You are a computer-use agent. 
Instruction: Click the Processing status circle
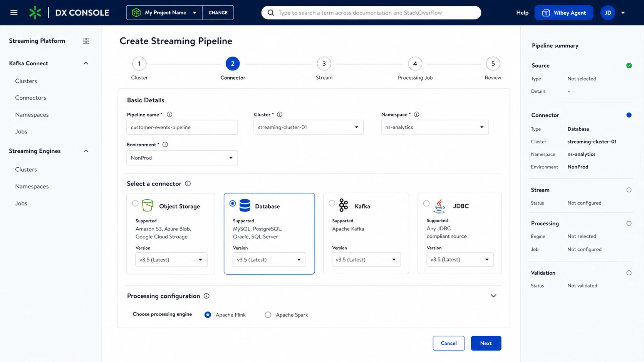click(x=629, y=224)
